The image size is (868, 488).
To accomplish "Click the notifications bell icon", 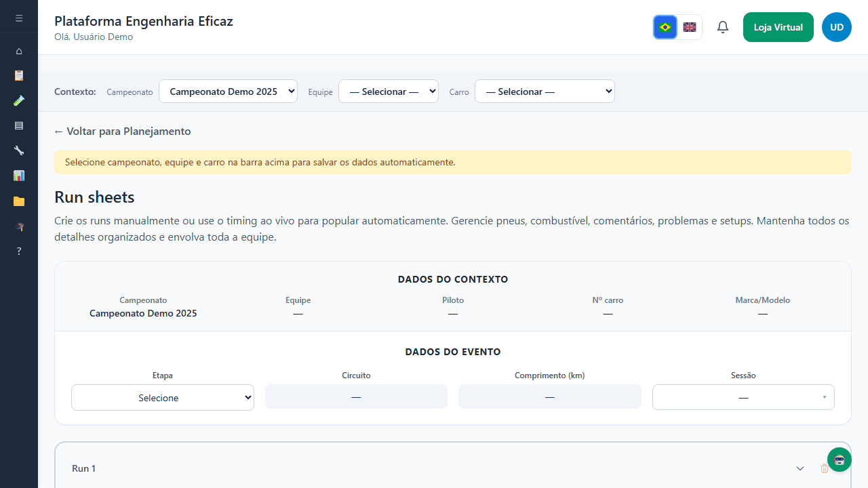I will (723, 27).
